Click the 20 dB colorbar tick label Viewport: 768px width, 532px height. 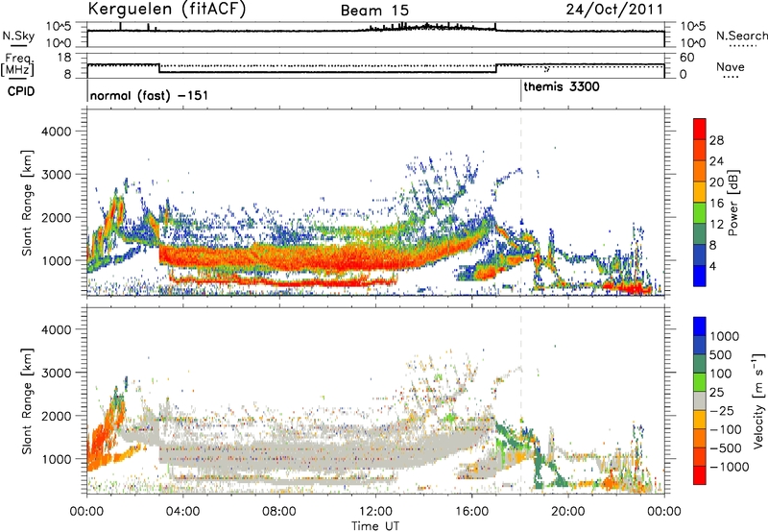[716, 182]
